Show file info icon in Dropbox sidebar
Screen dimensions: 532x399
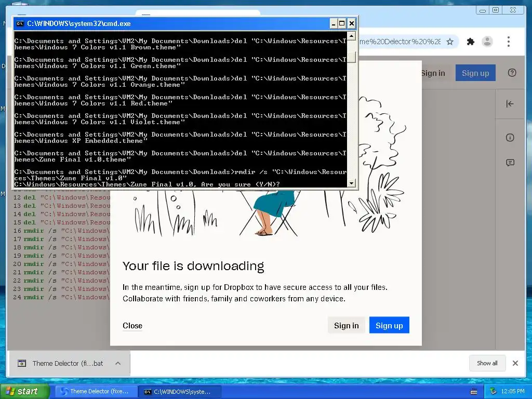click(x=510, y=137)
